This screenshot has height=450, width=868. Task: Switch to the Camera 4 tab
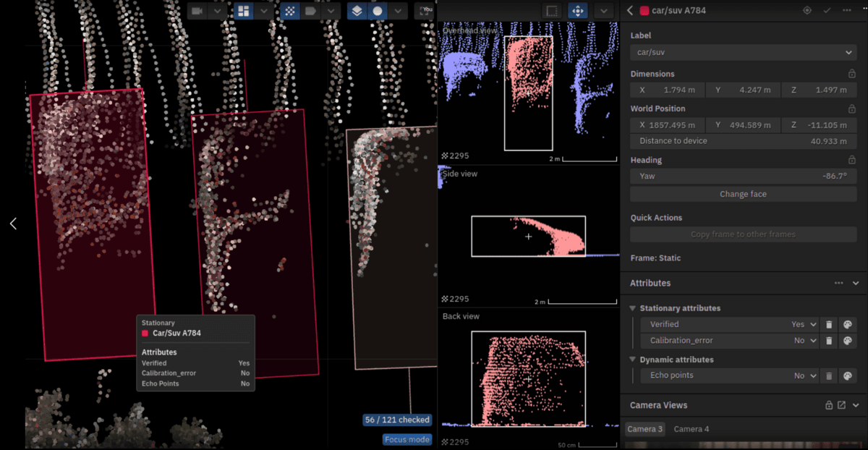pyautogui.click(x=692, y=429)
